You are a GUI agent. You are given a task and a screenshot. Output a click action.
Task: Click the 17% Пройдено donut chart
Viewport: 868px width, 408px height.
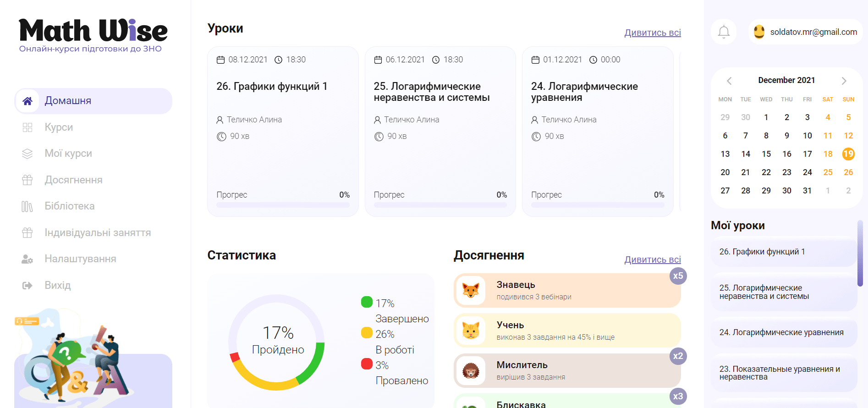[x=277, y=342]
